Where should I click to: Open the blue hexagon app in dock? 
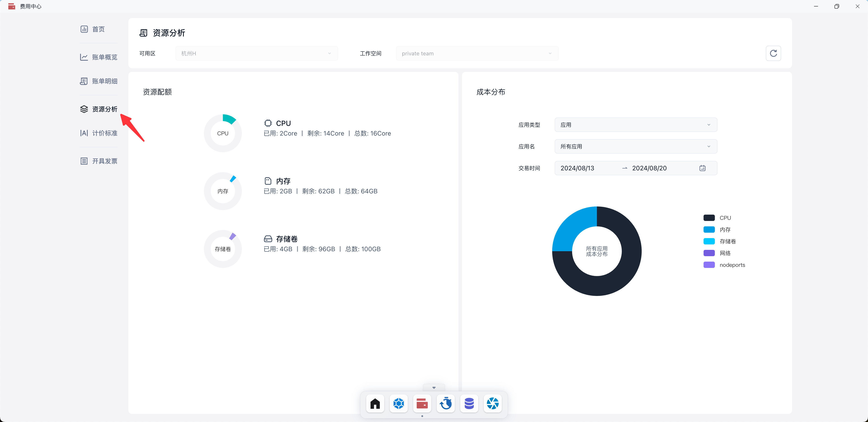coord(399,403)
